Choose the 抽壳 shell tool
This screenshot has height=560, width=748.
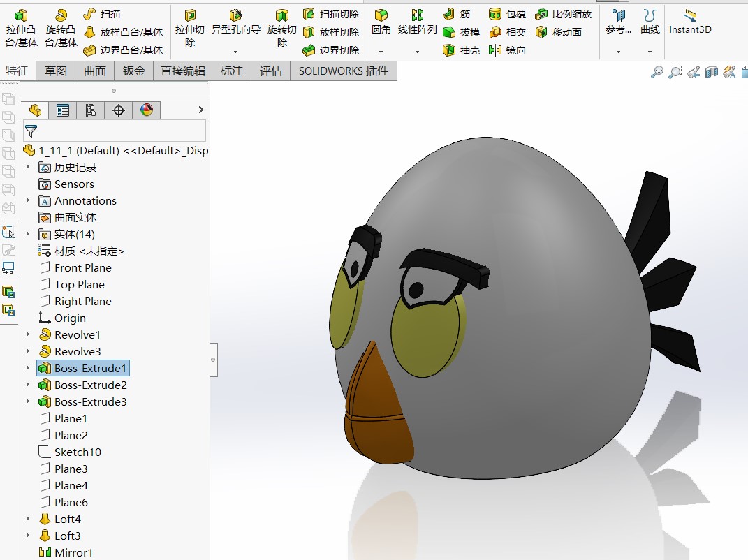(x=461, y=50)
